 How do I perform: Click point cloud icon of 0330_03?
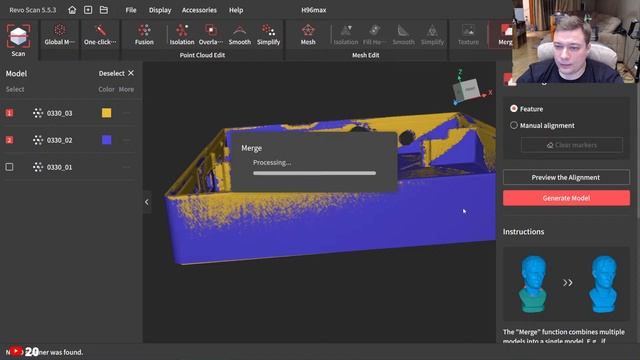(x=38, y=113)
